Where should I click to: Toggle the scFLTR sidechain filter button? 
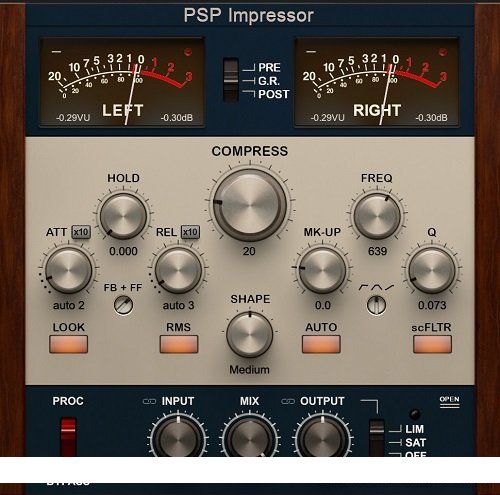[432, 344]
